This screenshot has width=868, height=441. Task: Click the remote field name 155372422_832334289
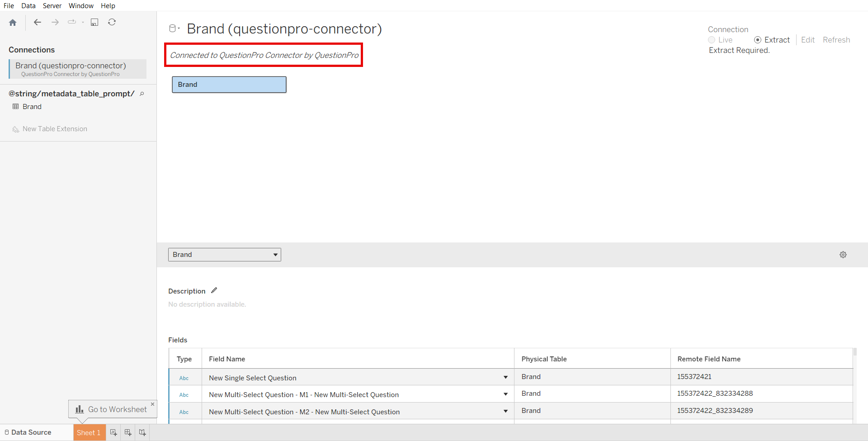tap(715, 411)
